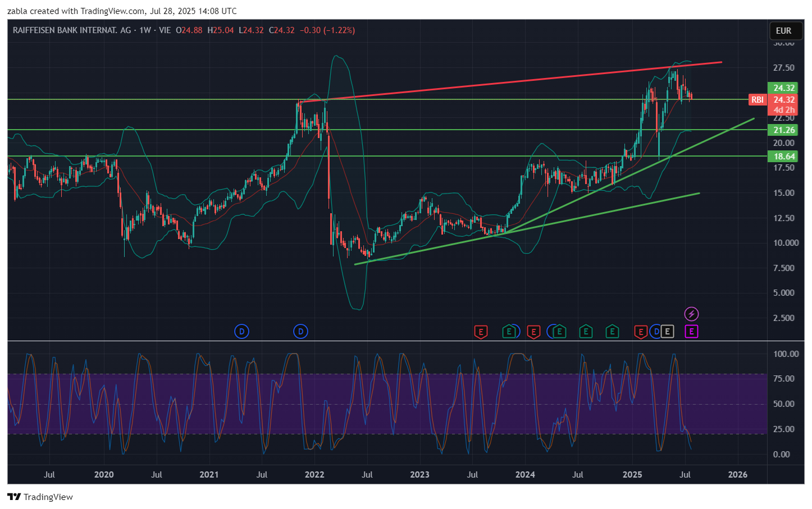Image resolution: width=812 pixels, height=509 pixels.
Task: Click the red 24.32 last price label
Action: [x=783, y=100]
